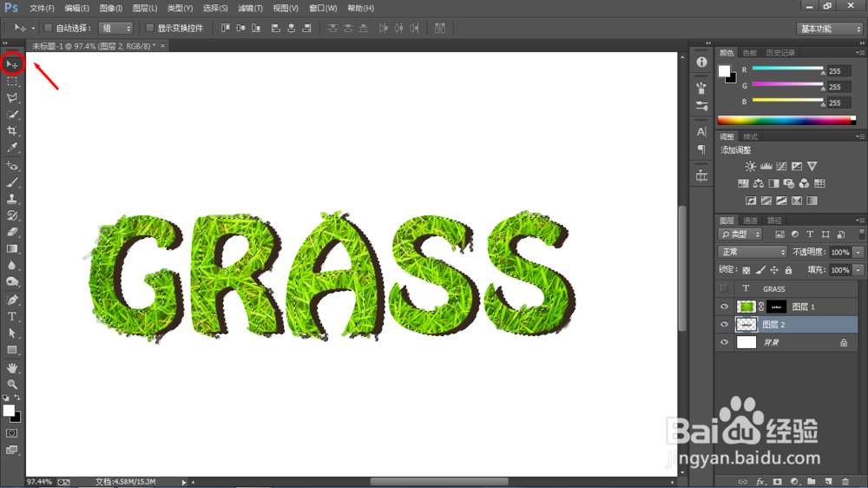Image resolution: width=868 pixels, height=488 pixels.
Task: Toggle lock image pixels
Action: click(x=760, y=270)
